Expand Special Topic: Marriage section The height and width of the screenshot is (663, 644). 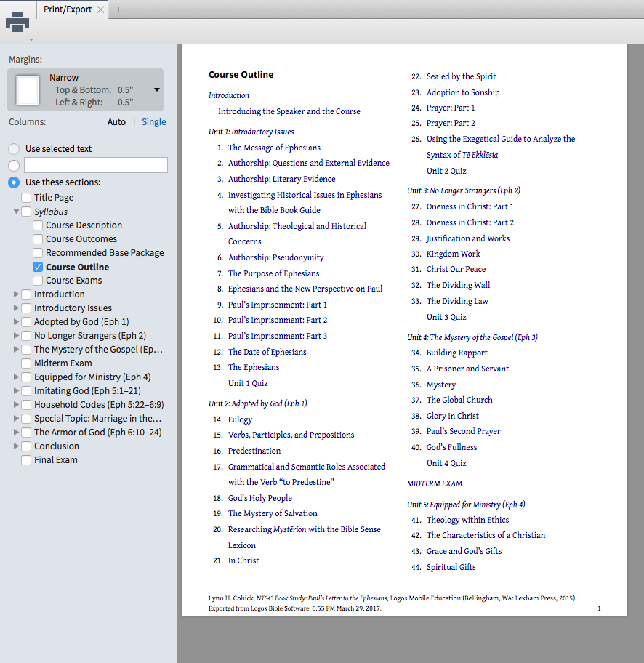coord(16,418)
